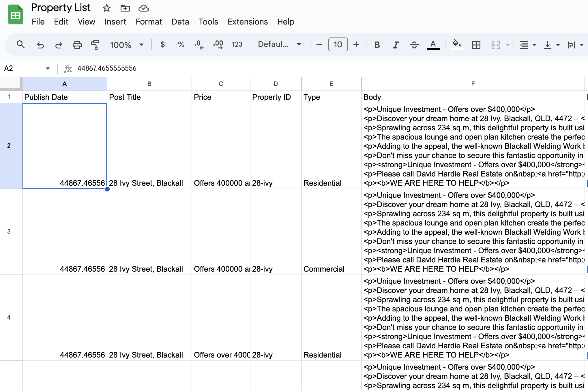
Task: Open the zoom 100% dropdown
Action: tap(127, 45)
